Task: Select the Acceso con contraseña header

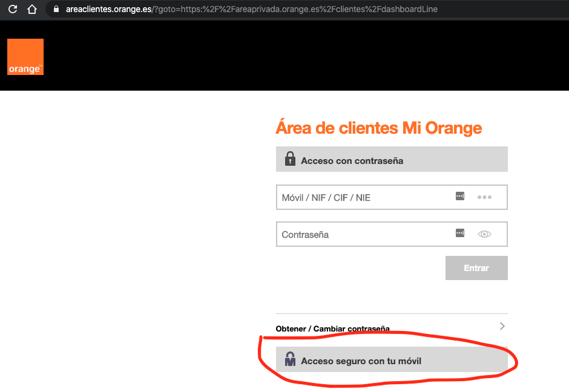Action: pos(392,159)
